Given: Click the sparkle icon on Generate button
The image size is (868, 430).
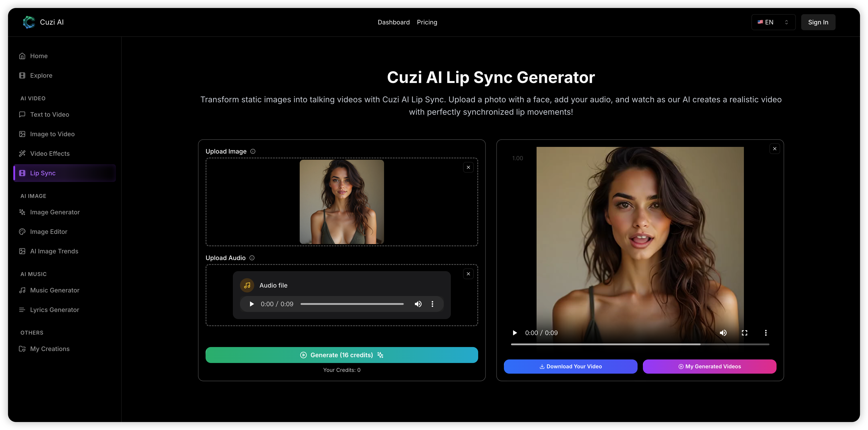Looking at the screenshot, I should pos(380,355).
